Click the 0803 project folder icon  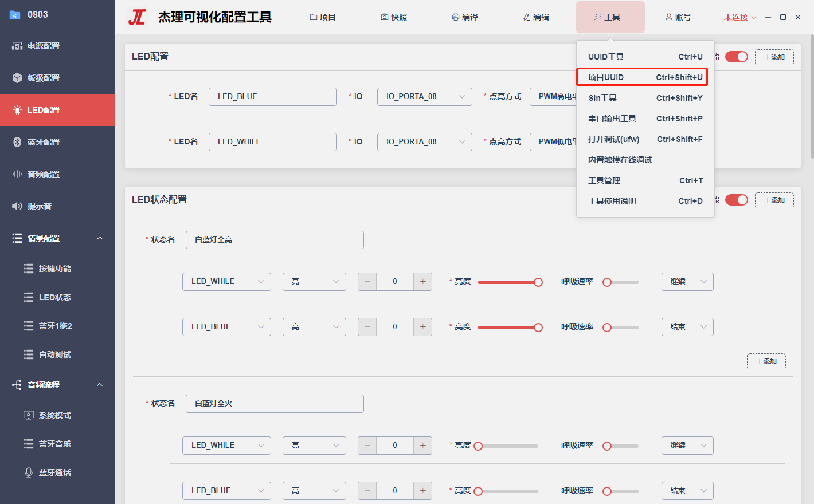15,15
